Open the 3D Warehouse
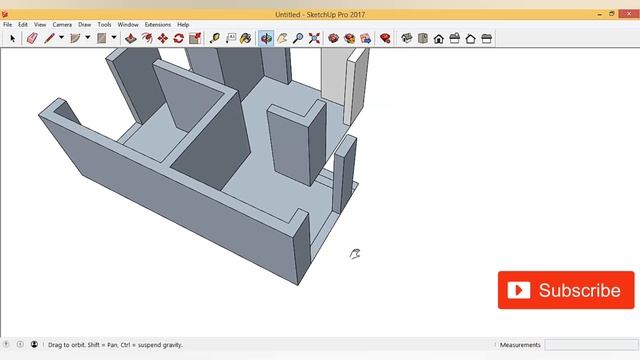This screenshot has width=640, height=360. pos(333,39)
